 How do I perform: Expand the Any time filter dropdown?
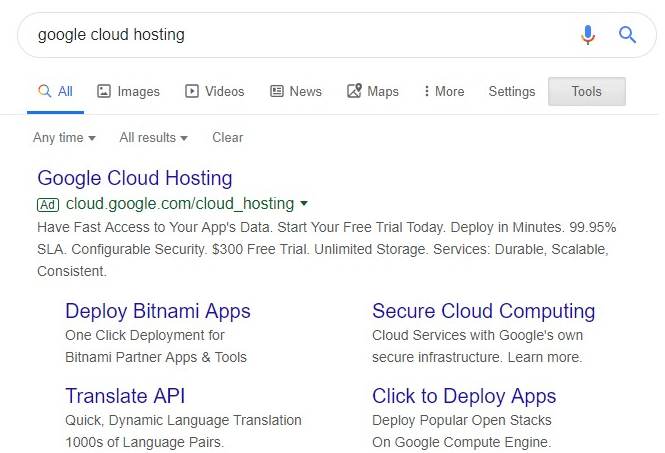pos(64,137)
